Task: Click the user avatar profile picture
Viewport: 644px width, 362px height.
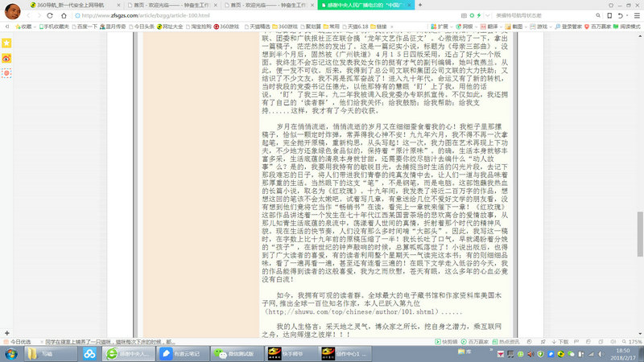Action: click(x=12, y=11)
